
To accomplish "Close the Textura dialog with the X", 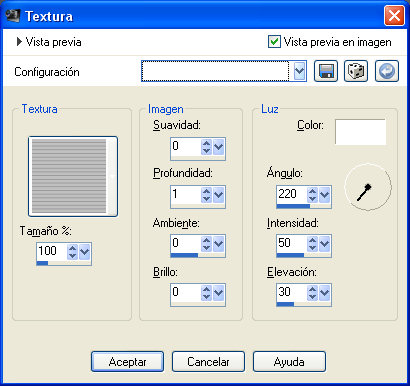I will [x=394, y=16].
